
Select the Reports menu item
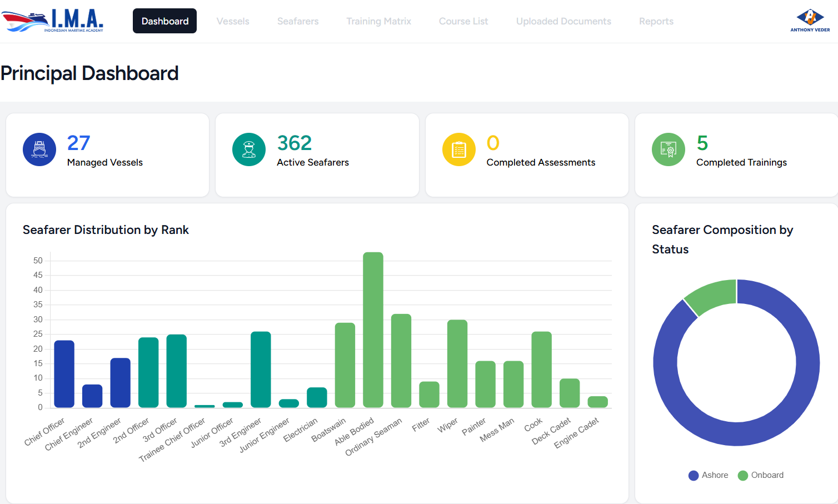(x=656, y=21)
